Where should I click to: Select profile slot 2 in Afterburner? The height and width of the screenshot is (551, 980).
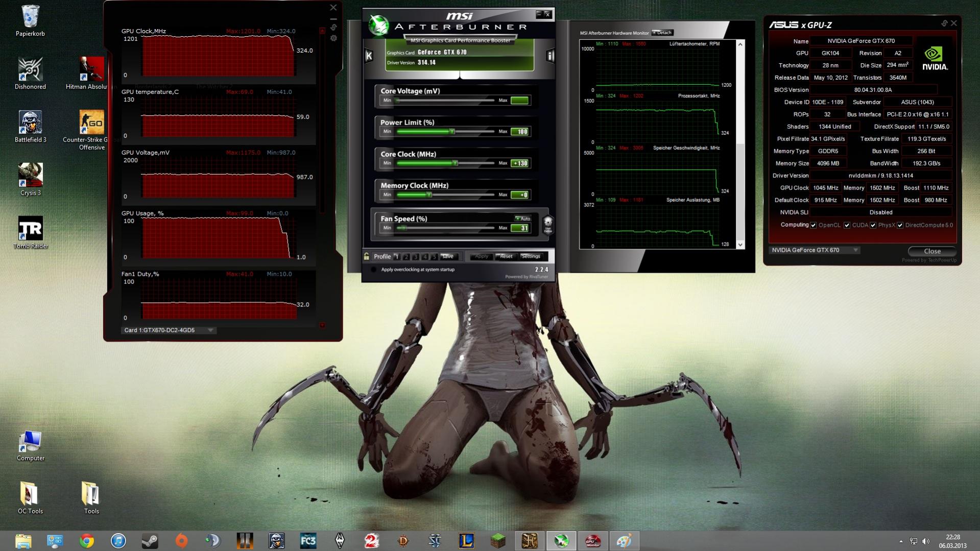(x=406, y=257)
